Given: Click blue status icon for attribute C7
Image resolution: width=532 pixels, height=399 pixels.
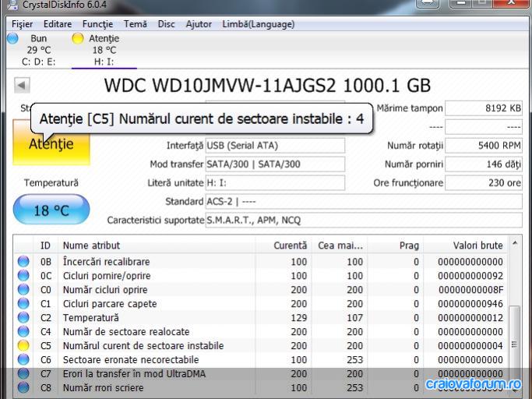Looking at the screenshot, I should pyautogui.click(x=23, y=373).
